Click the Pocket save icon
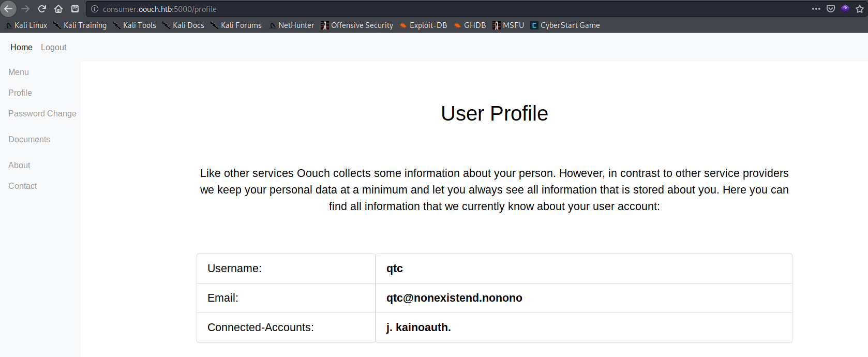 [x=831, y=9]
